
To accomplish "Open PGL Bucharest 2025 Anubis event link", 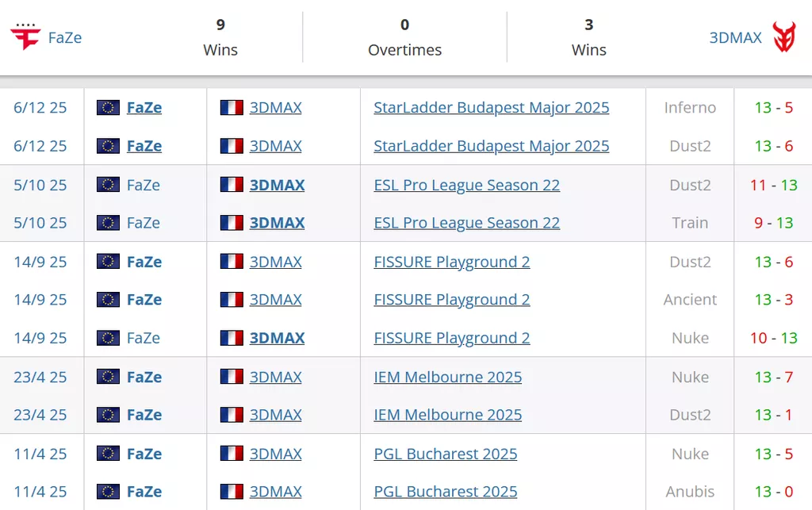I will 445,492.
